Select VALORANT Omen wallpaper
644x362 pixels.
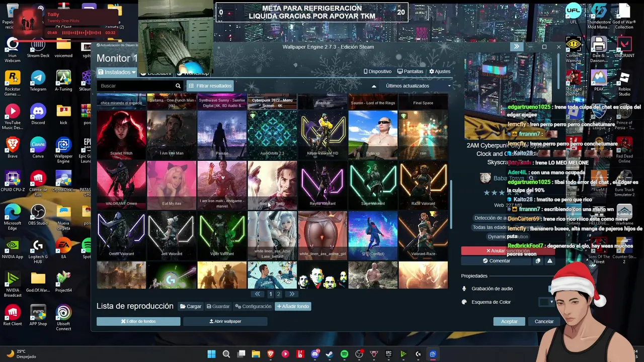(x=121, y=185)
